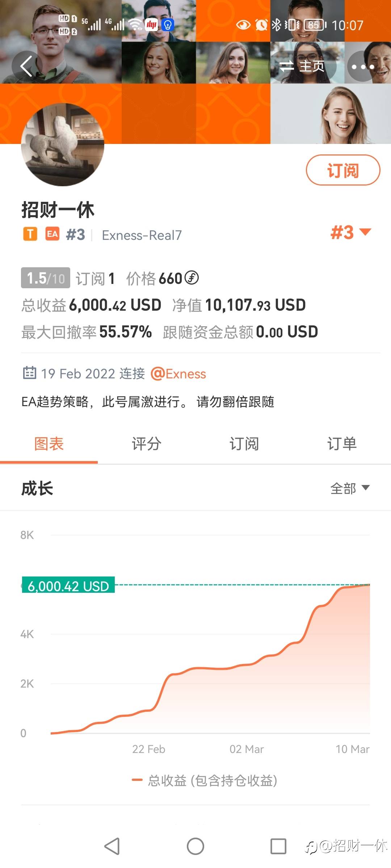Open the 订阅 tab in tab bar
391x868 pixels.
pyautogui.click(x=244, y=444)
